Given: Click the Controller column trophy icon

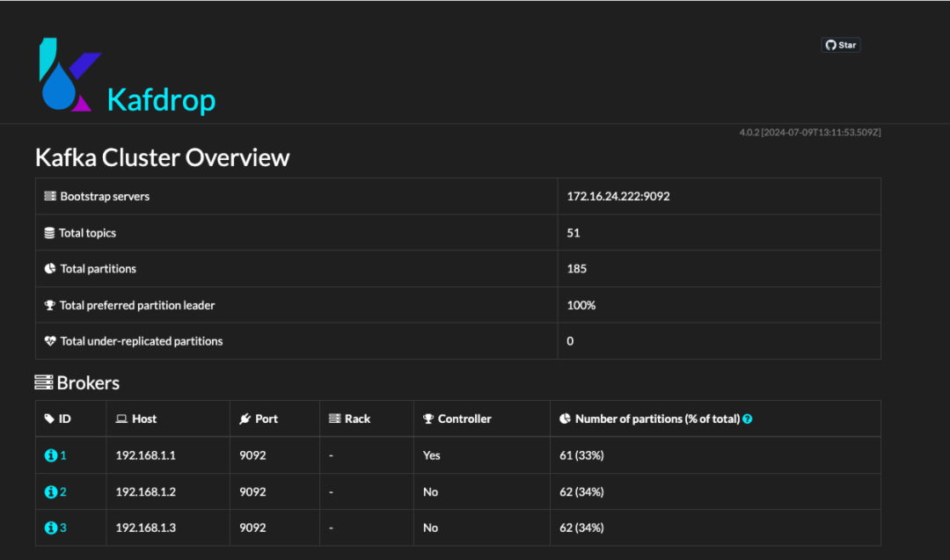Looking at the screenshot, I should [x=428, y=418].
